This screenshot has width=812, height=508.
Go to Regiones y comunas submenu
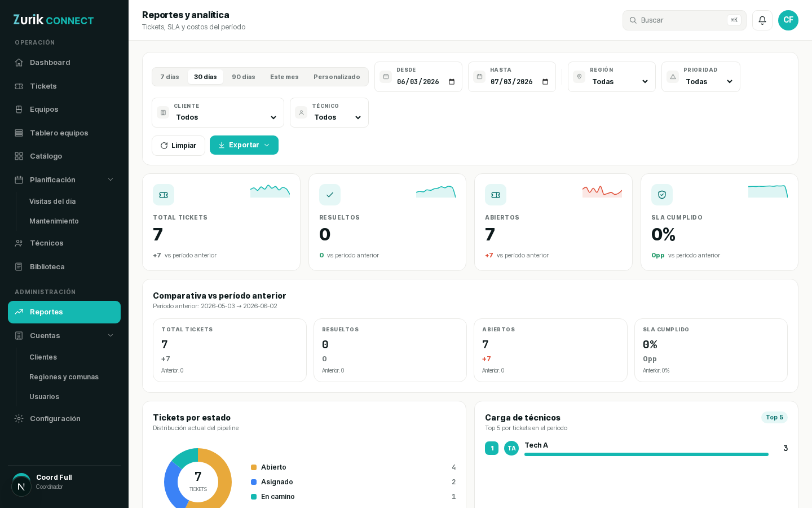pos(64,377)
